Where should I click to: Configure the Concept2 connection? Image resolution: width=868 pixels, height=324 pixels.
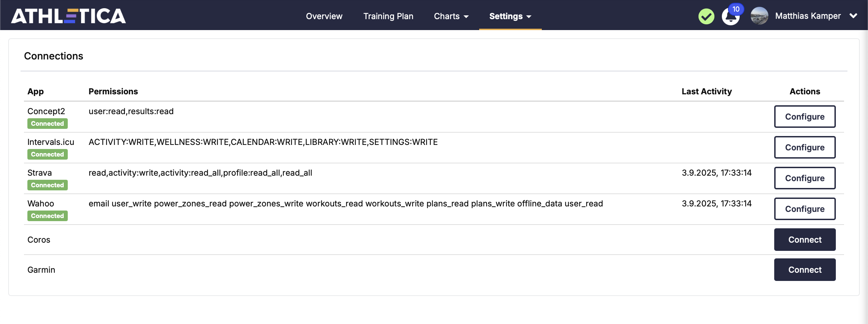tap(805, 117)
